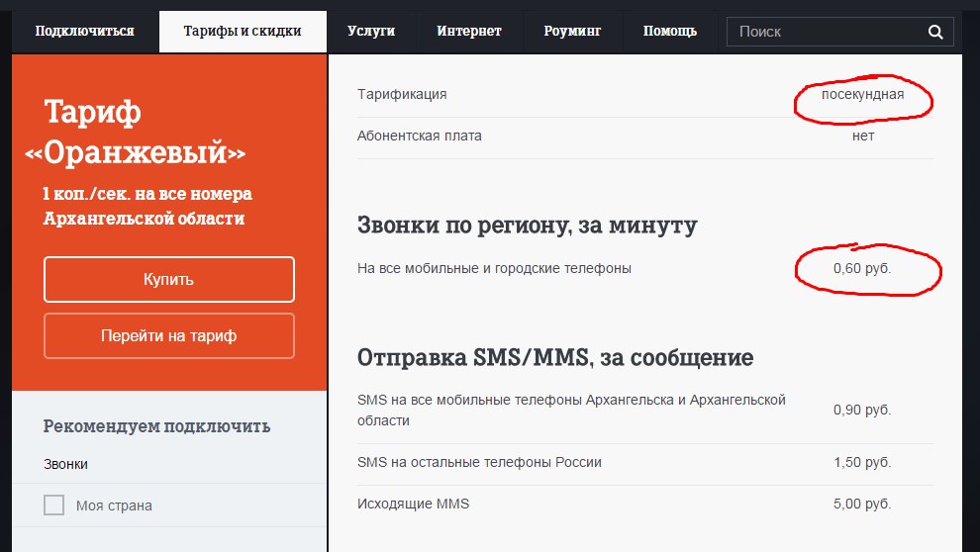Click the Тарификация row label
This screenshot has height=552, width=980.
402,94
